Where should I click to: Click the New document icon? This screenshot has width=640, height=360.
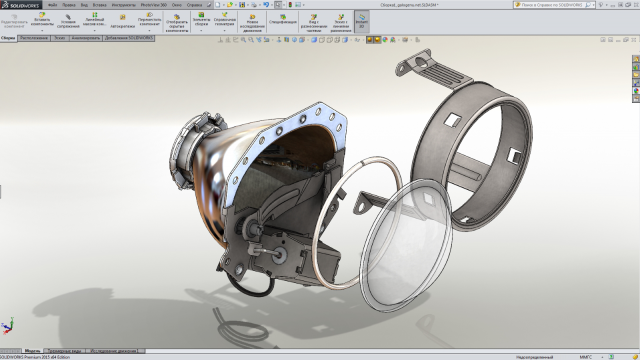218,5
